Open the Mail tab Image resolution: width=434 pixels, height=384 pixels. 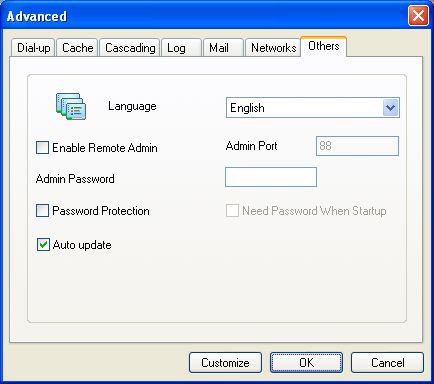coord(223,48)
